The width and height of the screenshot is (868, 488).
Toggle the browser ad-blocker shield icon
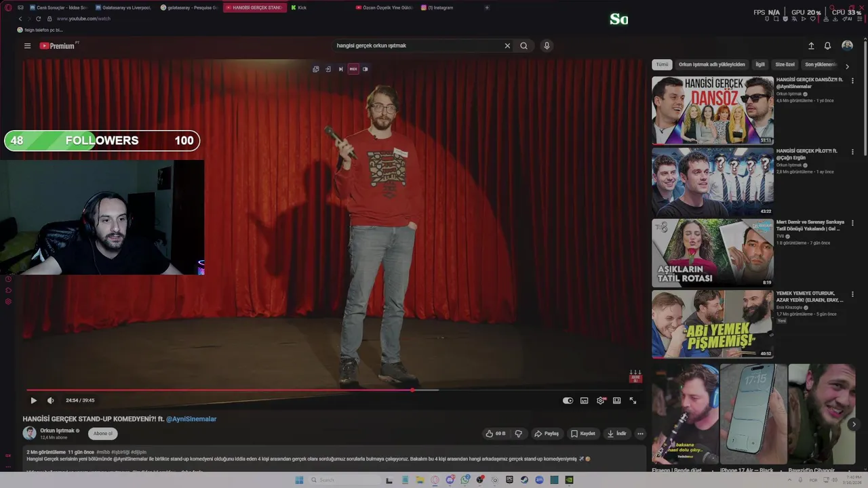(x=785, y=19)
